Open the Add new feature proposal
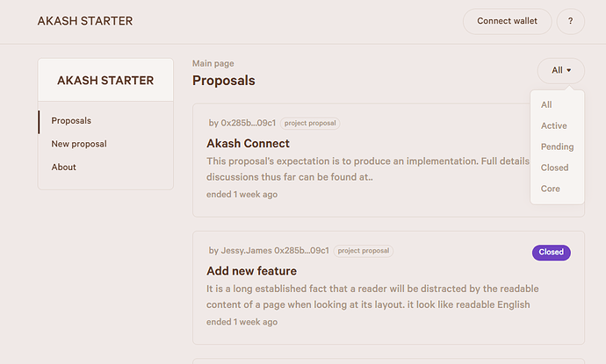This screenshot has height=364, width=606. [x=251, y=271]
